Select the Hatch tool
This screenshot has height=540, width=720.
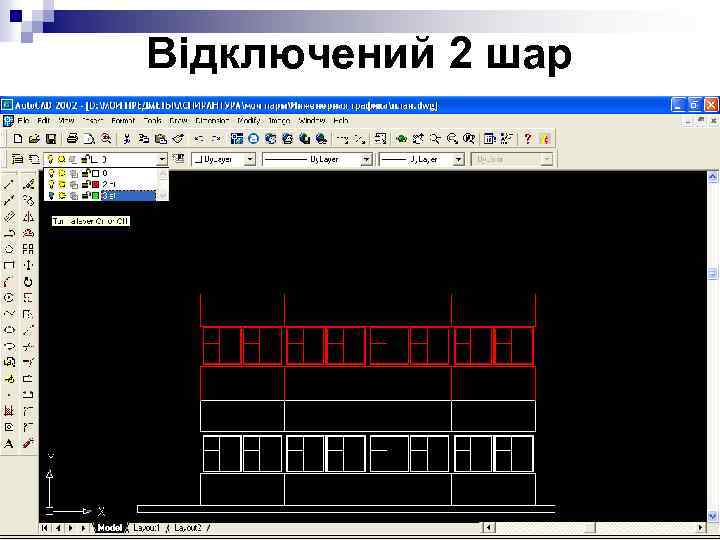tap(9, 411)
